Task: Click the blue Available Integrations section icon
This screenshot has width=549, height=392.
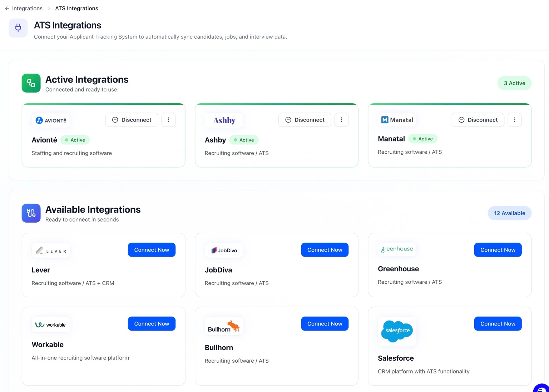Action: tap(31, 213)
